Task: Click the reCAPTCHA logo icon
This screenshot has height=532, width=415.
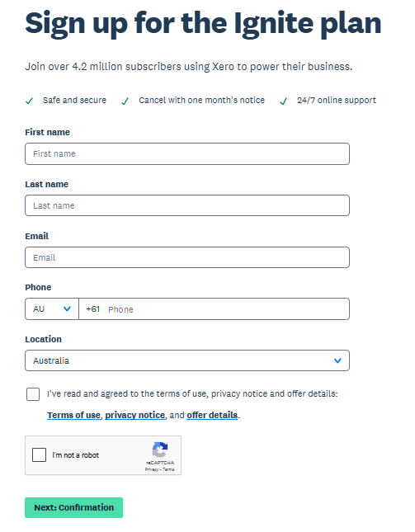Action: tap(160, 450)
